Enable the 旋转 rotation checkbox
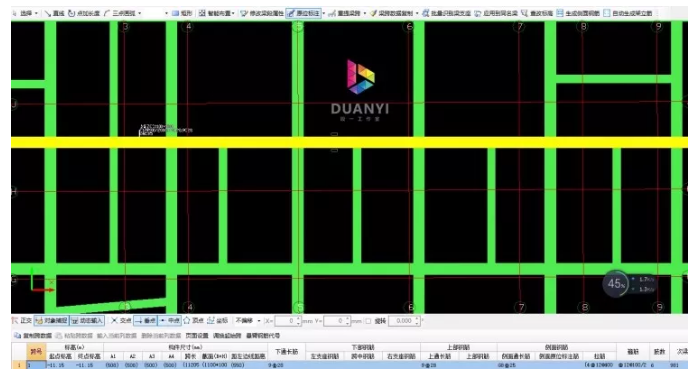This screenshot has width=696, height=380. [x=368, y=321]
